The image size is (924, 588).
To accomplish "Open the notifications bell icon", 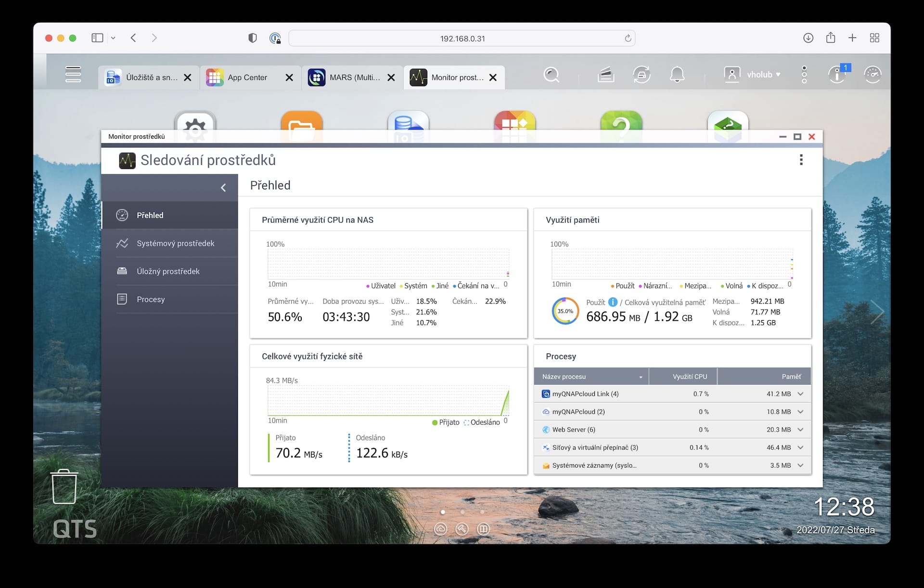I will 677,75.
